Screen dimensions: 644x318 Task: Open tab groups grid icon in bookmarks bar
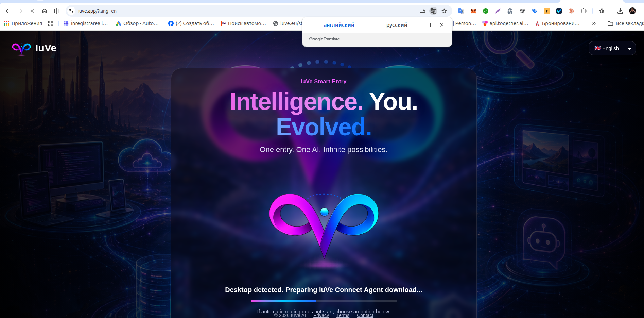click(51, 23)
